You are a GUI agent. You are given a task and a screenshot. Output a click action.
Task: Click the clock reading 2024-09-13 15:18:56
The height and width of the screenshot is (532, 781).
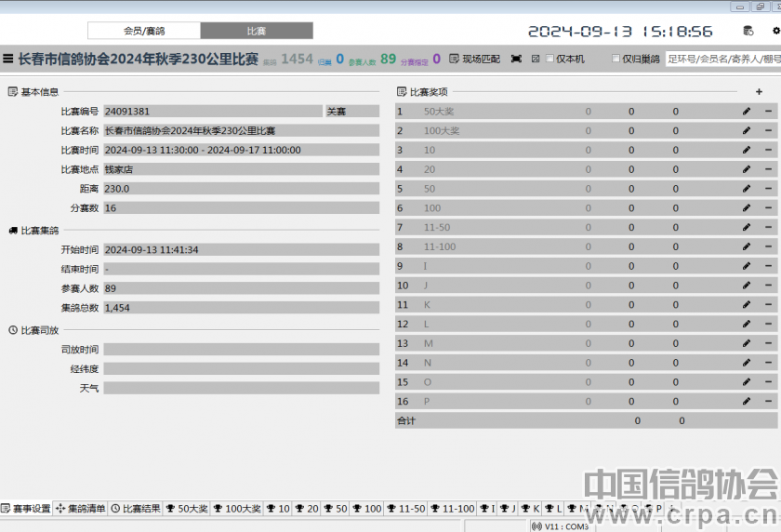(620, 32)
